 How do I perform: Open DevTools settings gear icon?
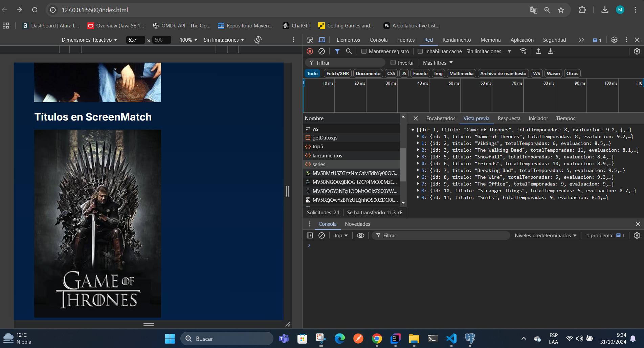[x=614, y=40]
